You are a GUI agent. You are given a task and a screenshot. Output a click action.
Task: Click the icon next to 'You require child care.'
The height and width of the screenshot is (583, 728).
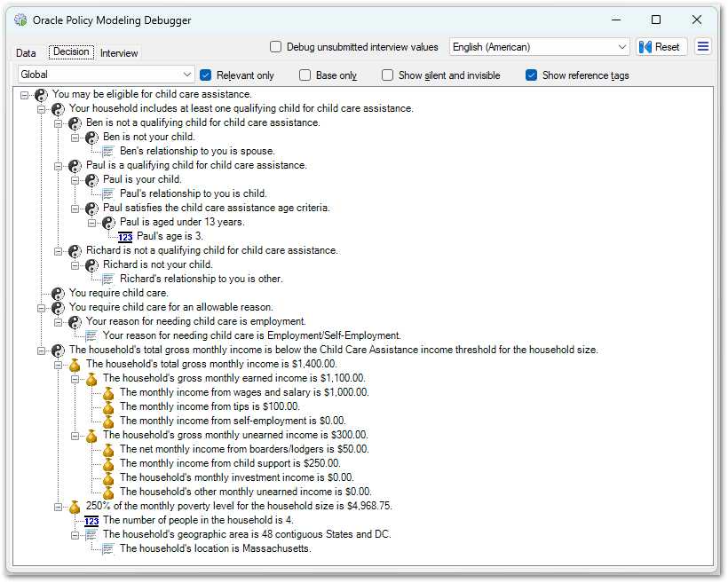(58, 294)
